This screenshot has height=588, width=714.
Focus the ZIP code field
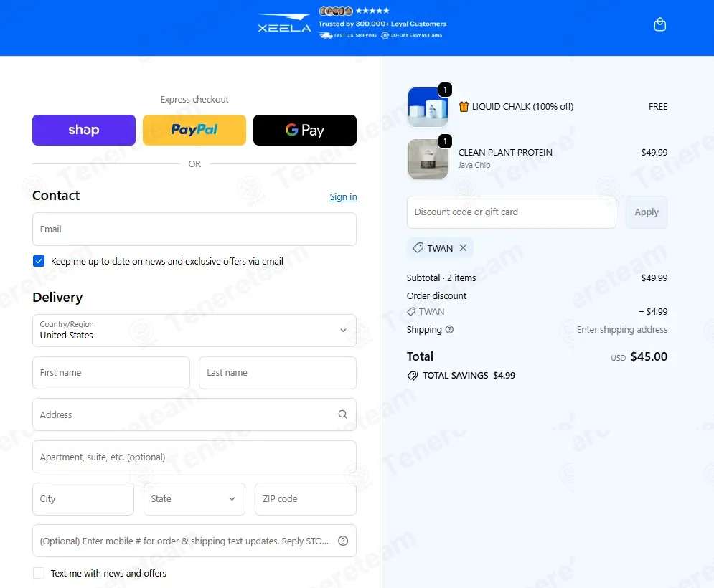[x=306, y=499]
